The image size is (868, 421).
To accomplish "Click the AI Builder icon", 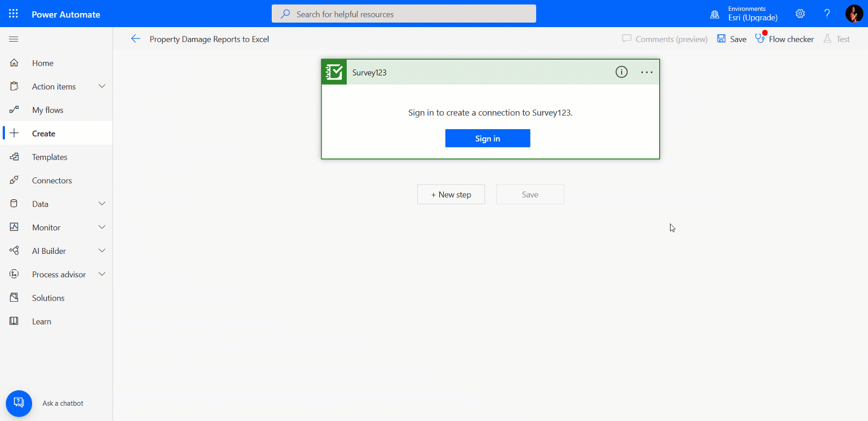I will click(x=14, y=251).
